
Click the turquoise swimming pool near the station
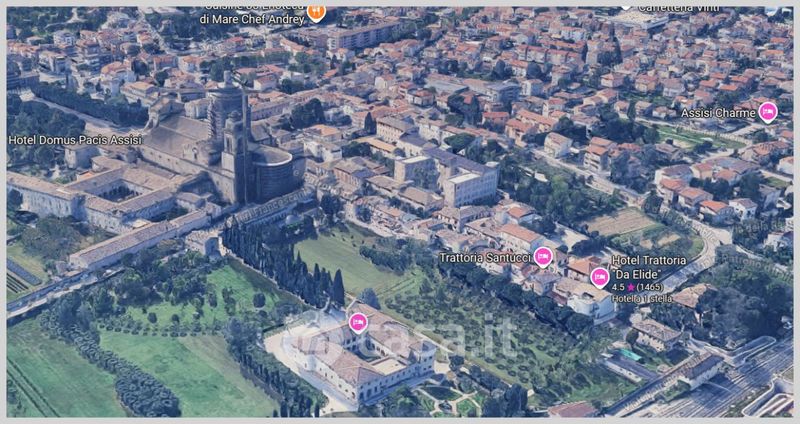click(x=627, y=355)
